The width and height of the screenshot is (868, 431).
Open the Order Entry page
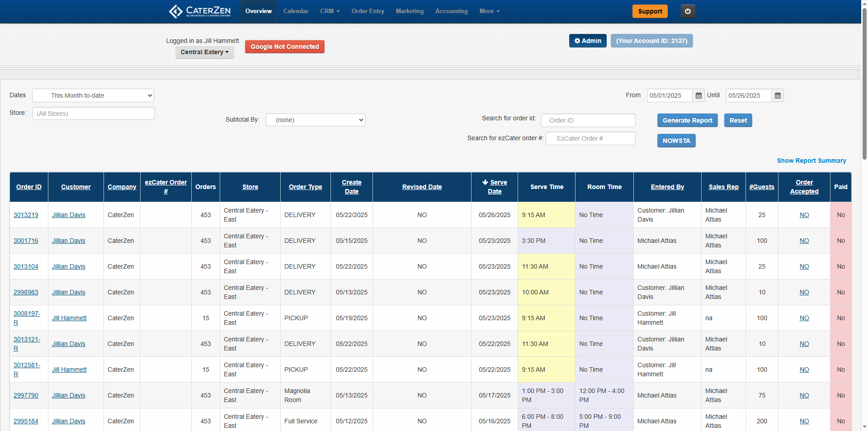(368, 11)
